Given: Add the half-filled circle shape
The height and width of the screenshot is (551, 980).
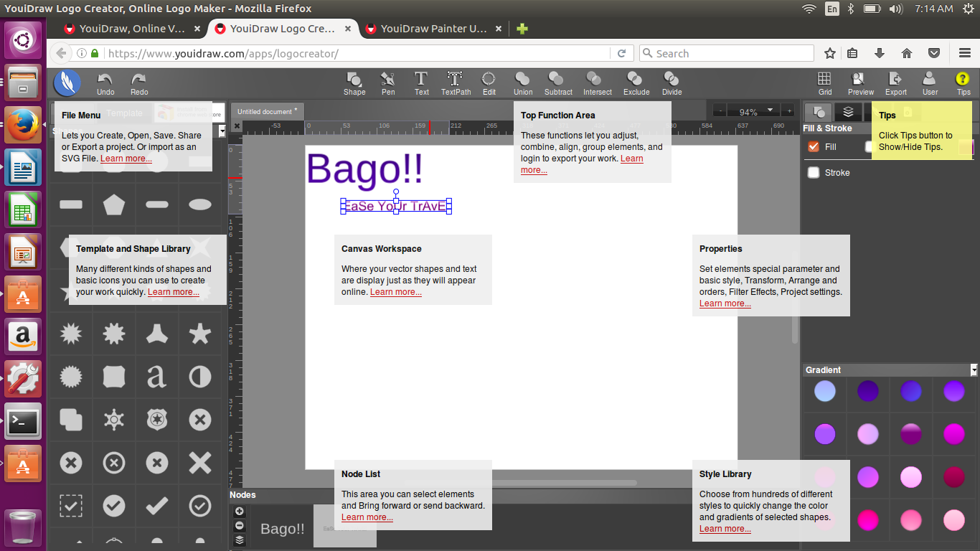Looking at the screenshot, I should point(199,376).
